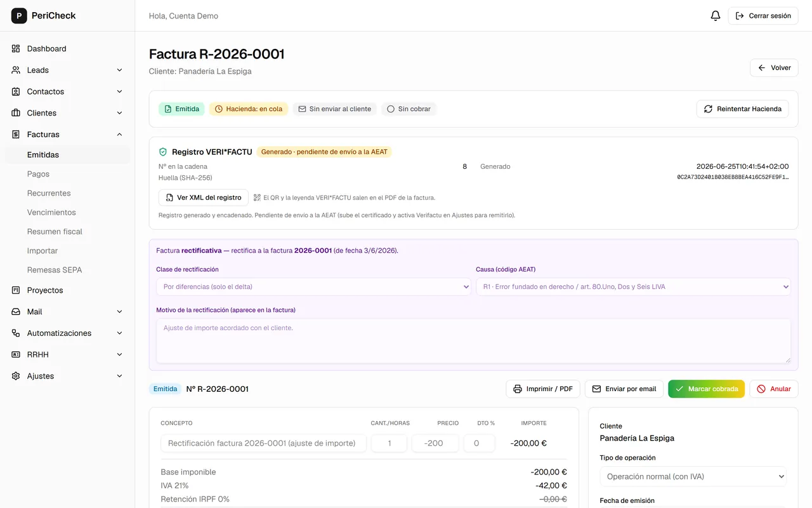Go back with the Volver button

point(774,68)
